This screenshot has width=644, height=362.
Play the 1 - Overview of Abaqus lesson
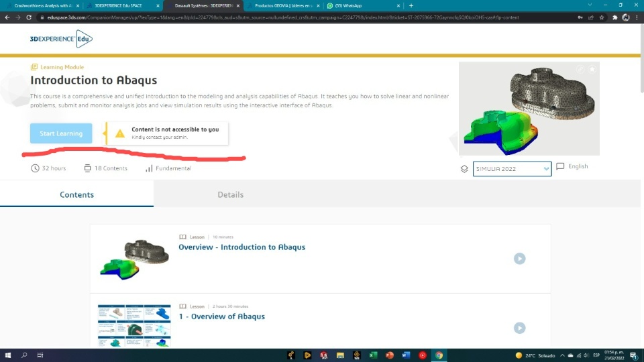tap(519, 328)
